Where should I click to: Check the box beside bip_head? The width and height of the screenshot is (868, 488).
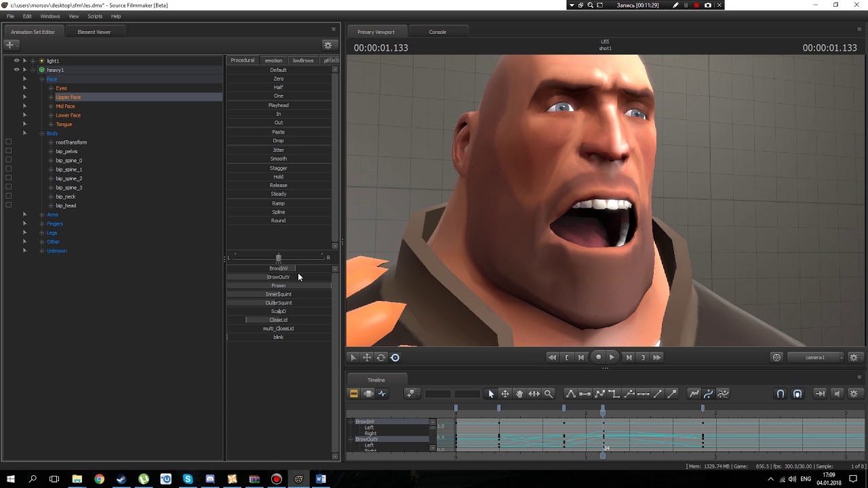pos(8,205)
